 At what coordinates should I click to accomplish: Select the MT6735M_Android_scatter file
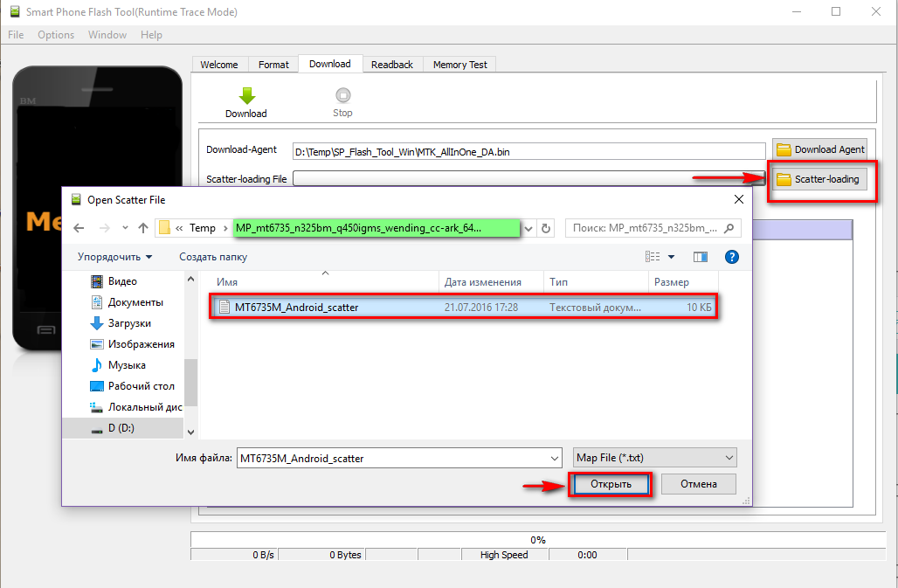(x=296, y=308)
